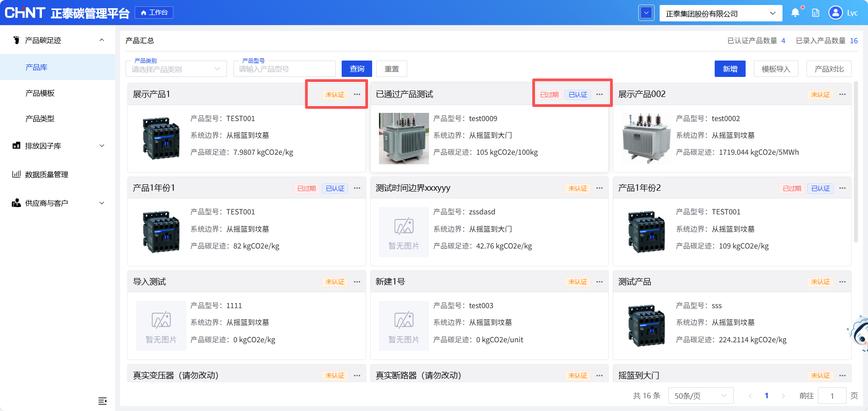Select 产品库 in the sidebar
Viewport: 868px width, 411px height.
click(x=57, y=67)
